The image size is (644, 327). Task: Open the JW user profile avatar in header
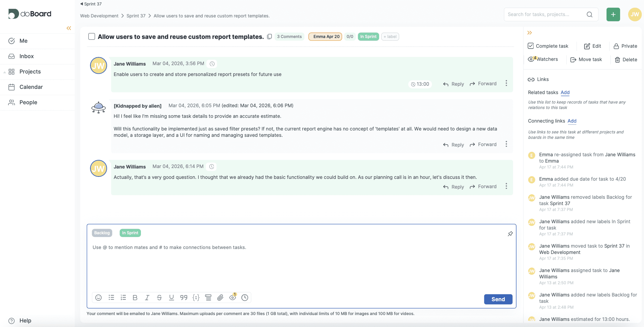pos(634,14)
